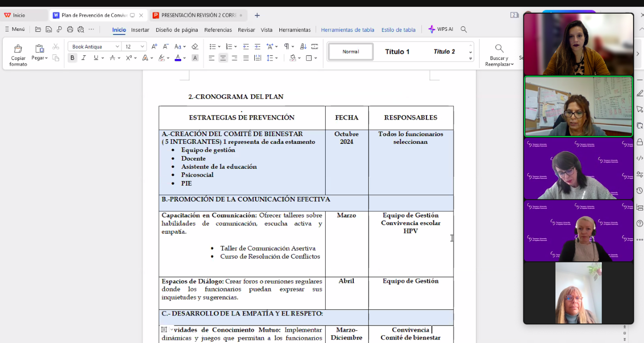Click the print icon in quick toolbar

pyautogui.click(x=70, y=29)
